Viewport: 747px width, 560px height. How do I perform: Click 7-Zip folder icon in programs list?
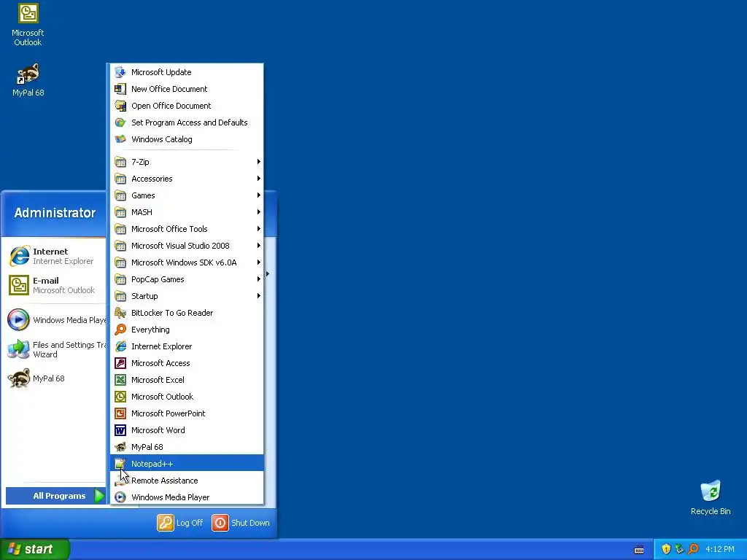[120, 162]
